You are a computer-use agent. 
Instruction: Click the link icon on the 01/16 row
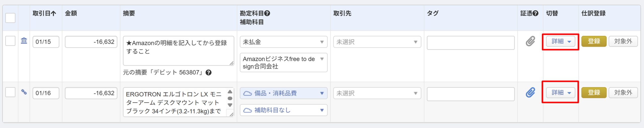[x=24, y=92]
